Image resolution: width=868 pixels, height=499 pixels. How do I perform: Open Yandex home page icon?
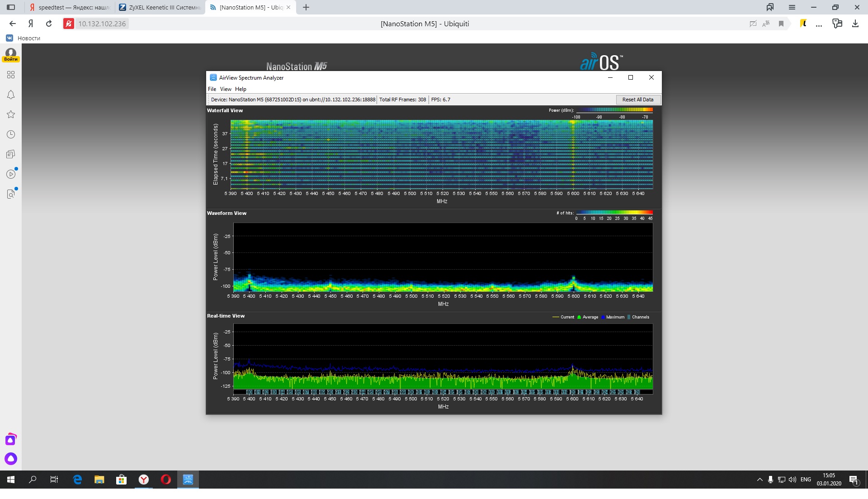click(31, 24)
